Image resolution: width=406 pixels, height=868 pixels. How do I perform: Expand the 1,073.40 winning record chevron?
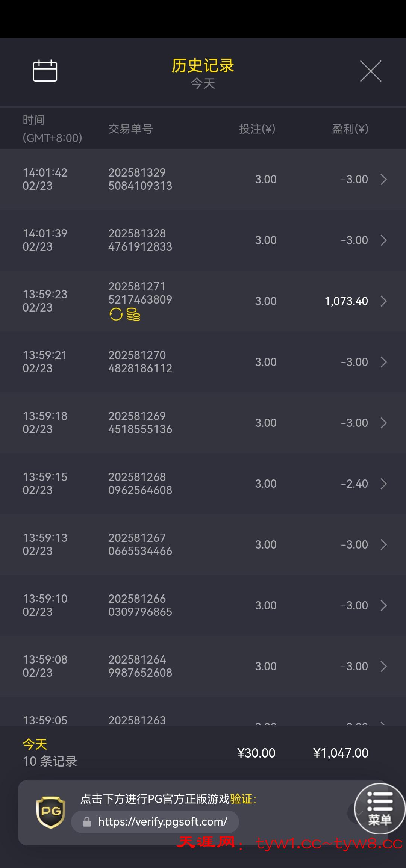tap(383, 301)
